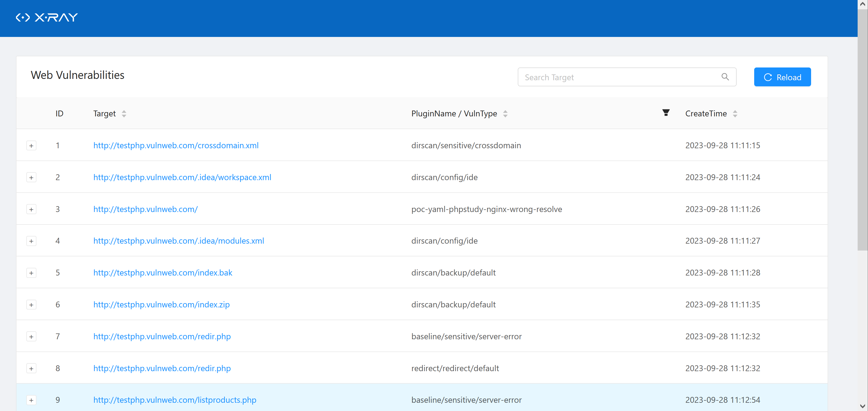The image size is (868, 411).
Task: Expand row 8 redir.php redirect details
Action: coord(31,368)
